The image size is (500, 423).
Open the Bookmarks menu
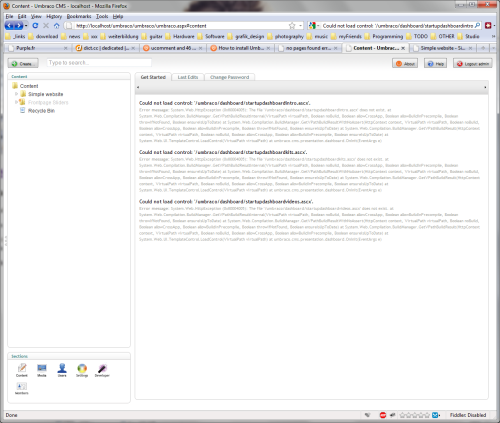pyautogui.click(x=79, y=16)
